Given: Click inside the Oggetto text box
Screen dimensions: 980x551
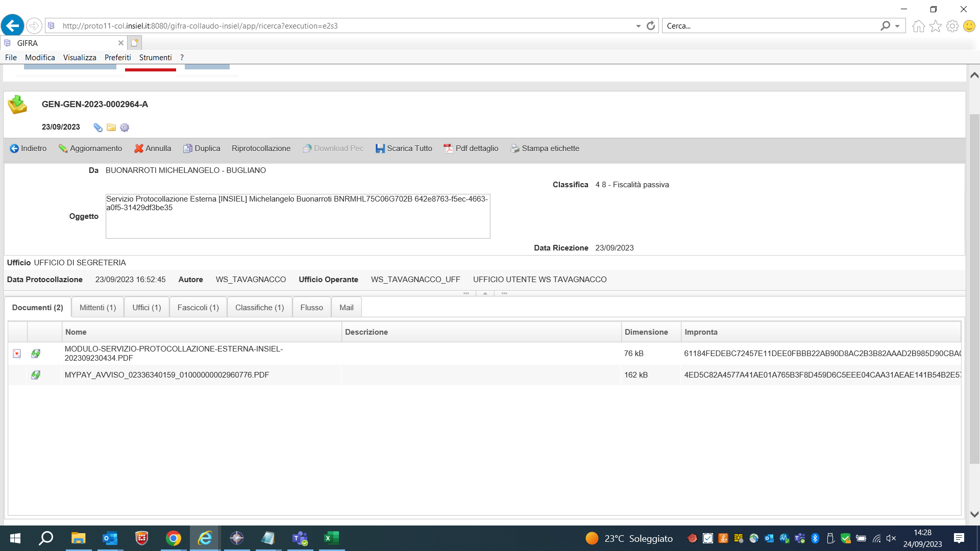Looking at the screenshot, I should tap(298, 219).
